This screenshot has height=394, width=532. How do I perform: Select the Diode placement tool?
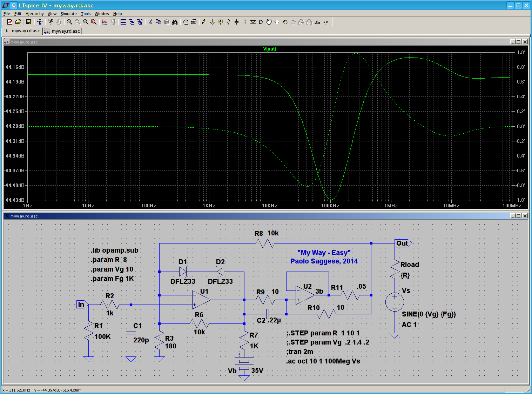(x=253, y=22)
